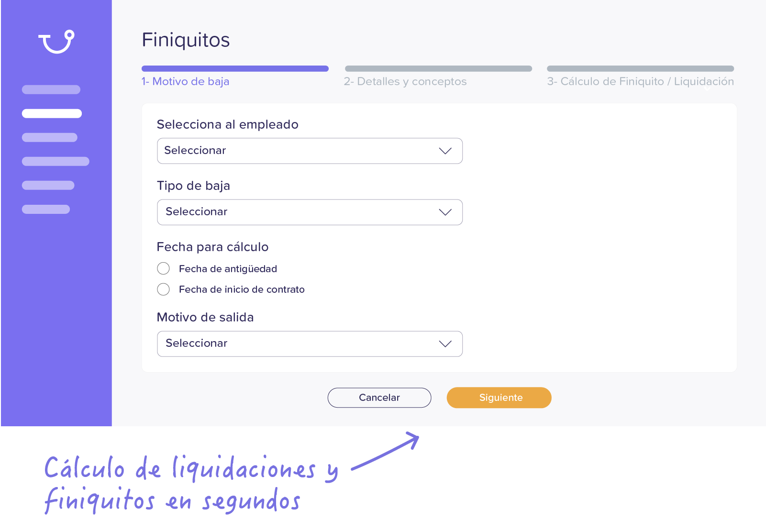
Task: Open the last sidebar menu placeholder
Action: (x=46, y=209)
